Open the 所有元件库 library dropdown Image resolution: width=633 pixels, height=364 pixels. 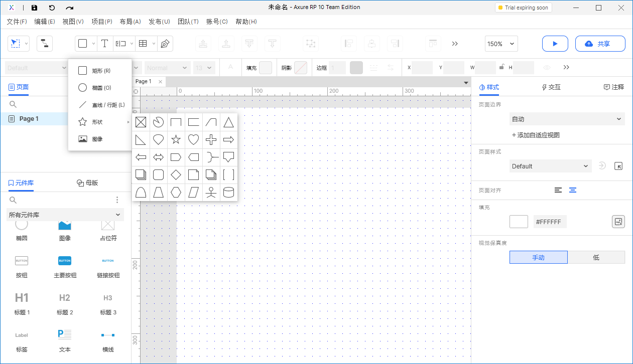[65, 215]
